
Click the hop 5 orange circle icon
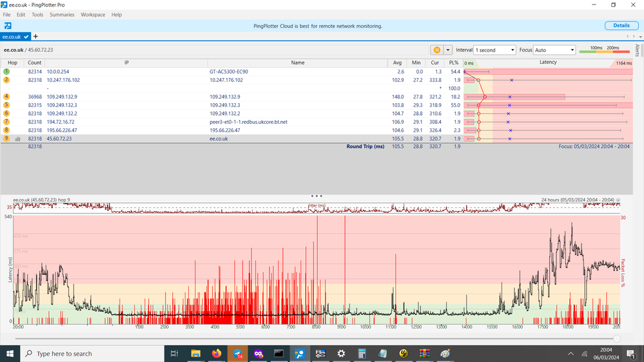(x=6, y=105)
